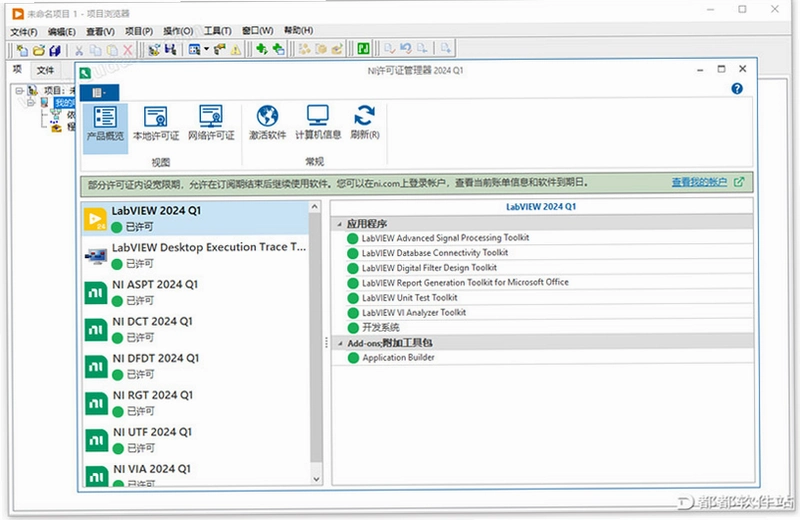
Task: Click 刷新(R) refresh icon
Action: pos(365,123)
